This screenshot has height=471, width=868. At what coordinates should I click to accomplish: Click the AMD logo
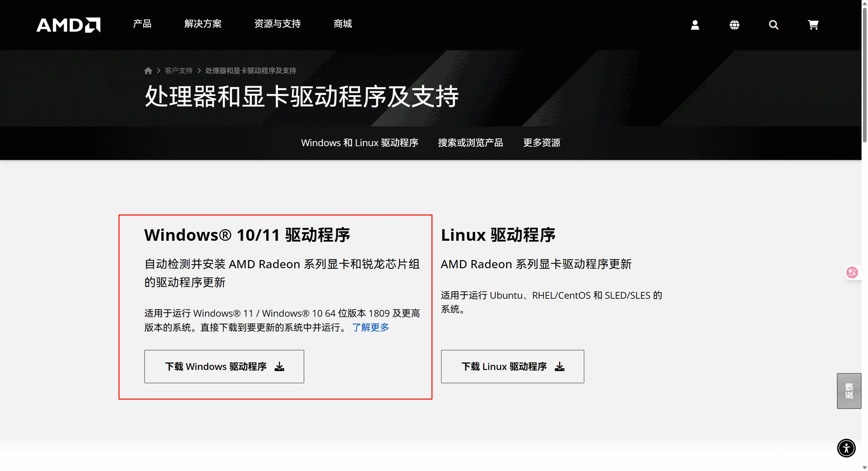(x=68, y=25)
